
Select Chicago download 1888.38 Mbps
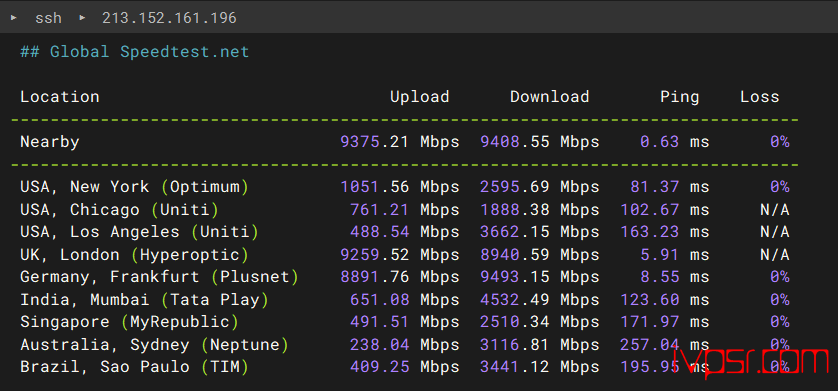[x=540, y=209]
